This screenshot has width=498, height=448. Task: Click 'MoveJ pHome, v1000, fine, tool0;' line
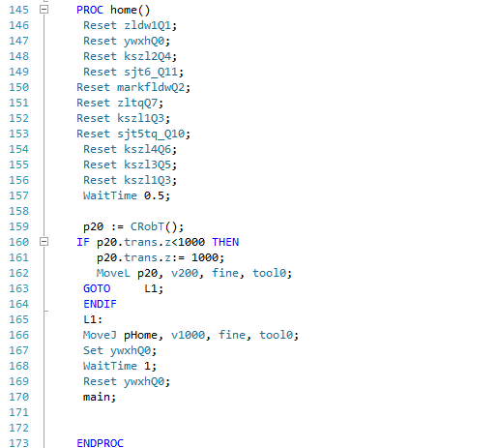click(x=191, y=335)
